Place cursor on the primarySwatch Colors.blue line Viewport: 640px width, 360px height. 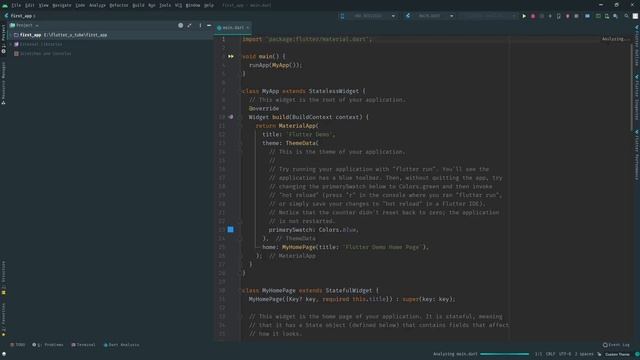[x=313, y=230]
